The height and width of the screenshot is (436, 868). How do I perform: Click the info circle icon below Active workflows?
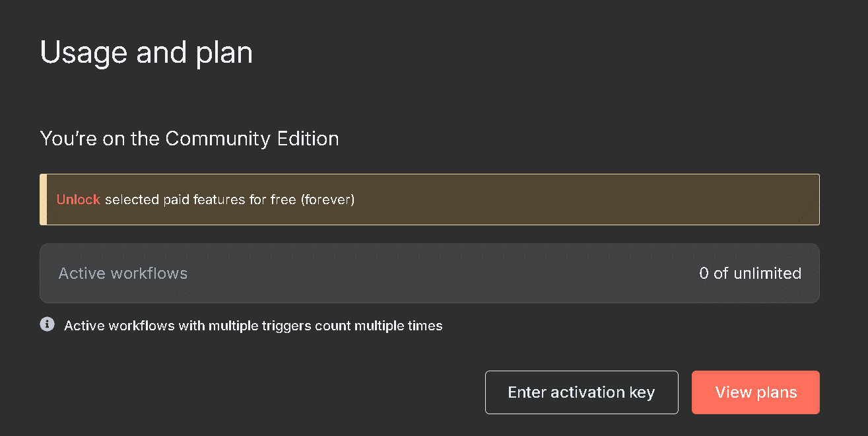coord(47,324)
